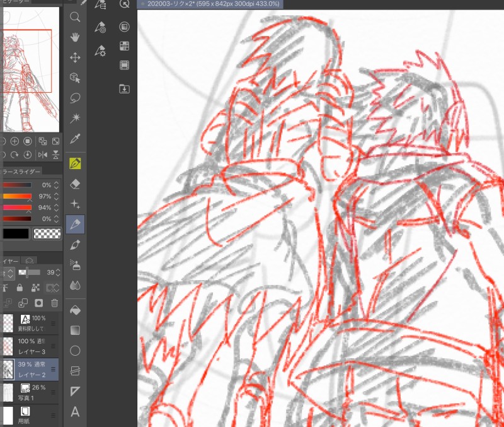This screenshot has height=427, width=504.
Task: Toggle Lock Layer padlock
Action: (x=20, y=288)
